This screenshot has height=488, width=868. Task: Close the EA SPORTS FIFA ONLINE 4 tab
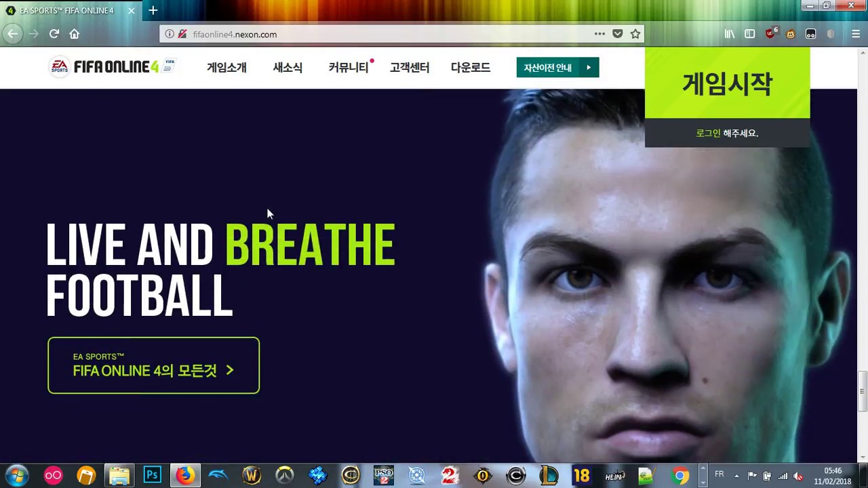(132, 11)
